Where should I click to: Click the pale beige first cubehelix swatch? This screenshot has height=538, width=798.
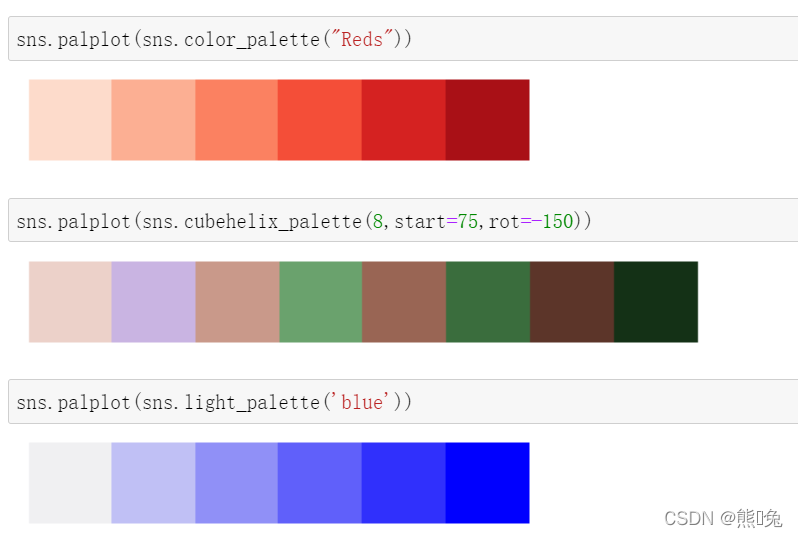pyautogui.click(x=70, y=302)
